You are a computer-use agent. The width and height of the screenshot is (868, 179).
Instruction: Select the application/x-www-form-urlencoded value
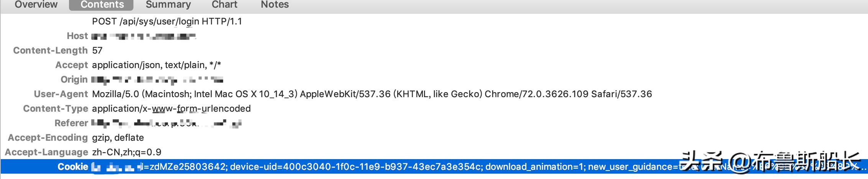point(171,109)
